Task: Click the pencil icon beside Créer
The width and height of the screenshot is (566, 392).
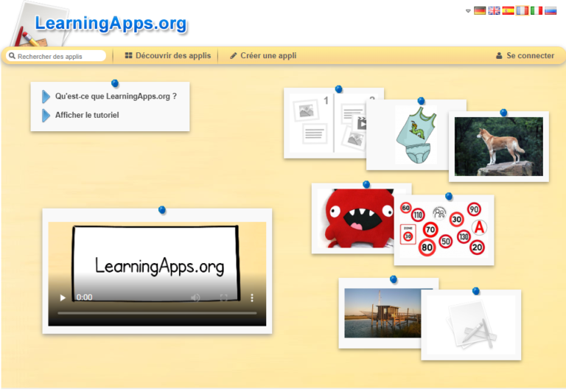Action: [234, 55]
